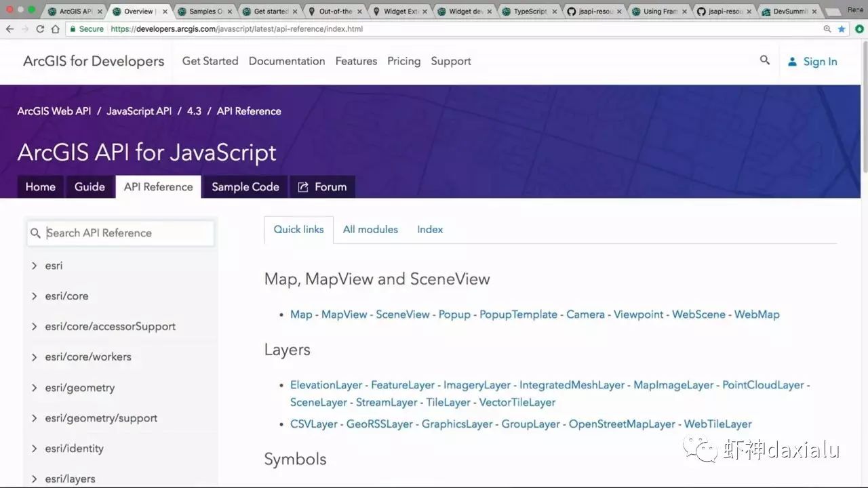This screenshot has width=868, height=488.
Task: Click the magnifier icon in API search box
Action: [36, 233]
